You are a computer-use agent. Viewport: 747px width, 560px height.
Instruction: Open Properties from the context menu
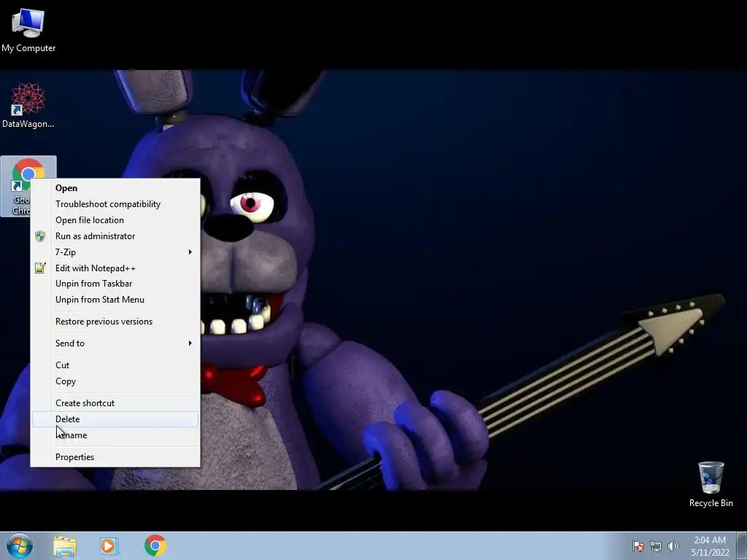coord(115,457)
